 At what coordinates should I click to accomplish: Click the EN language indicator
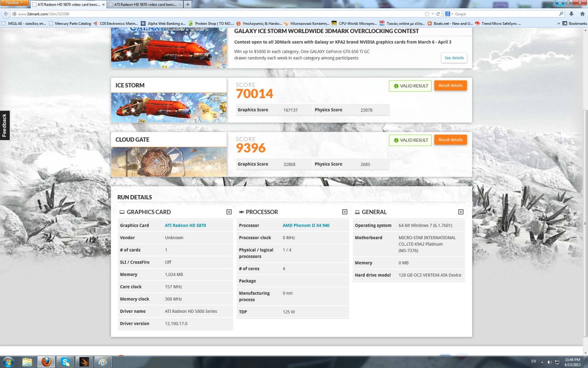pyautogui.click(x=533, y=361)
